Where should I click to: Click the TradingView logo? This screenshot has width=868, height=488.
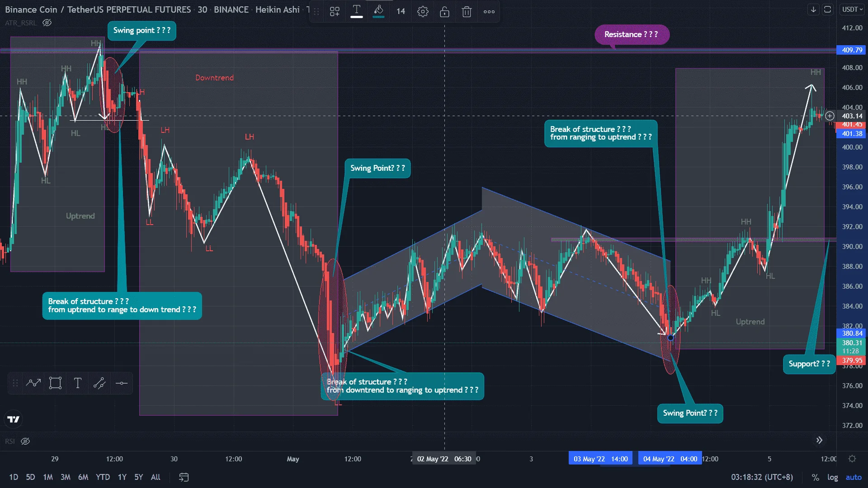(x=14, y=419)
